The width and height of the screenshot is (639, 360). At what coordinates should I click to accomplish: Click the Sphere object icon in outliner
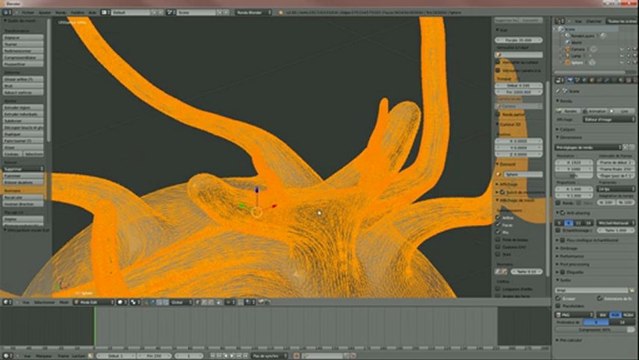pyautogui.click(x=567, y=62)
